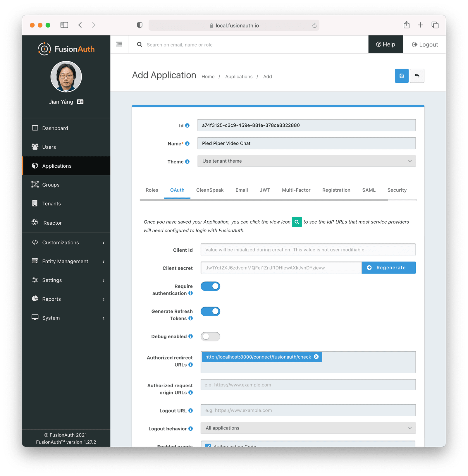Click the Help button
468x476 pixels.
pyautogui.click(x=386, y=44)
